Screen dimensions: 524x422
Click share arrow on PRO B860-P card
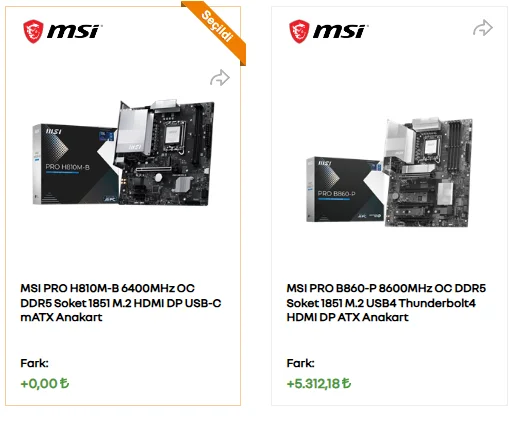(x=483, y=28)
